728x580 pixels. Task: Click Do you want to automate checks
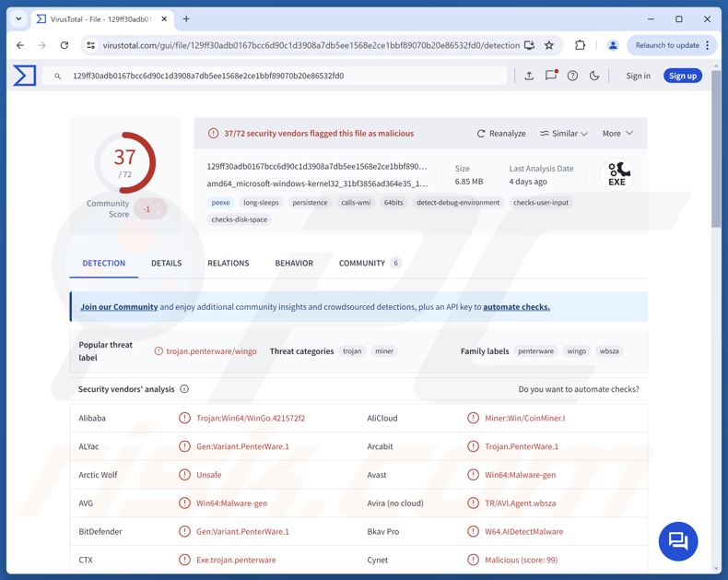pyautogui.click(x=579, y=389)
